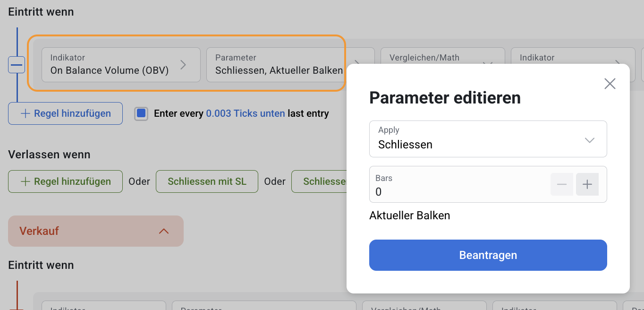
Task: Add a rule under Eintritt wenn
Action: click(x=65, y=113)
